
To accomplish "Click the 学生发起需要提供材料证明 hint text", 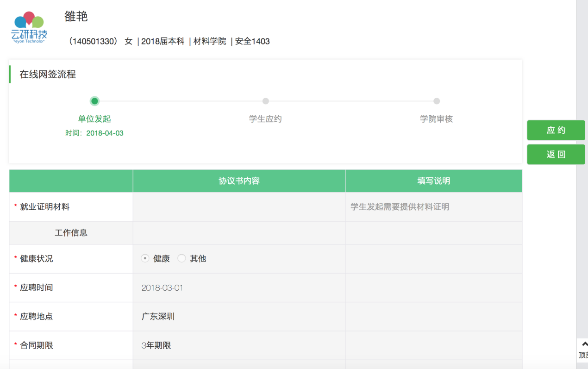I will click(400, 207).
